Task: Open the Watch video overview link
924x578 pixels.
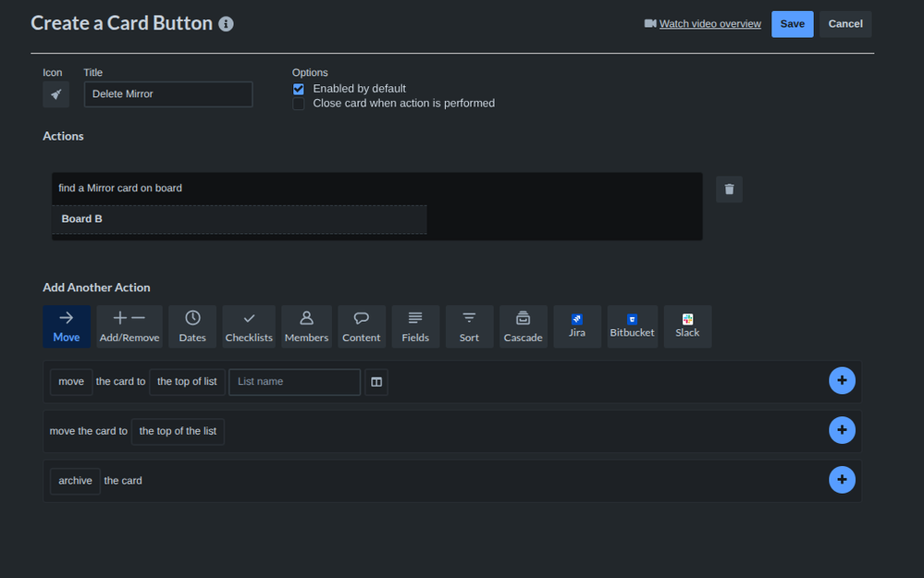Action: click(709, 23)
